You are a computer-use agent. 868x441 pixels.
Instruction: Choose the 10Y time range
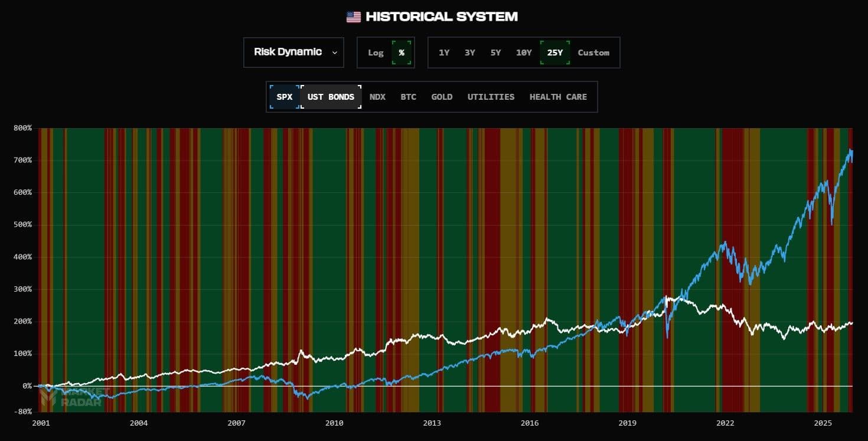(x=524, y=53)
